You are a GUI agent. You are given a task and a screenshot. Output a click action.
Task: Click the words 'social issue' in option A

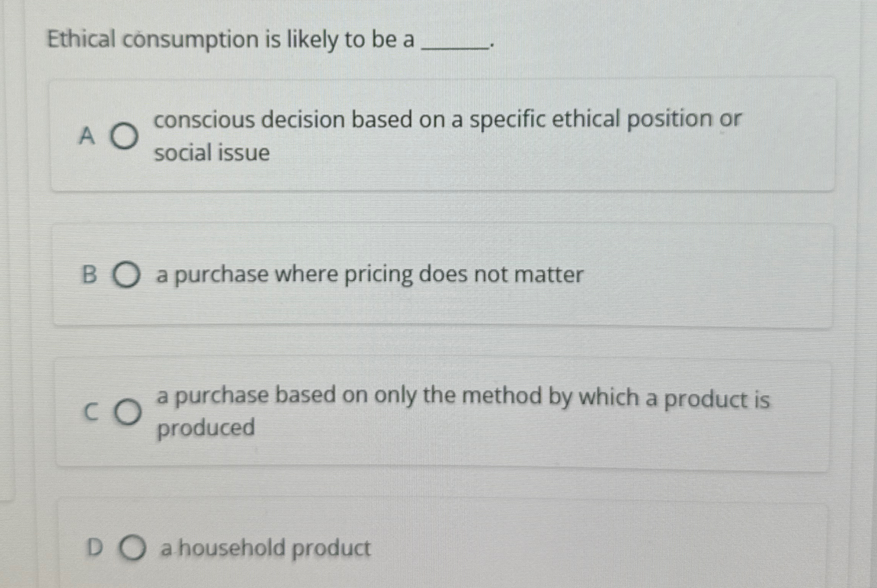212,153
